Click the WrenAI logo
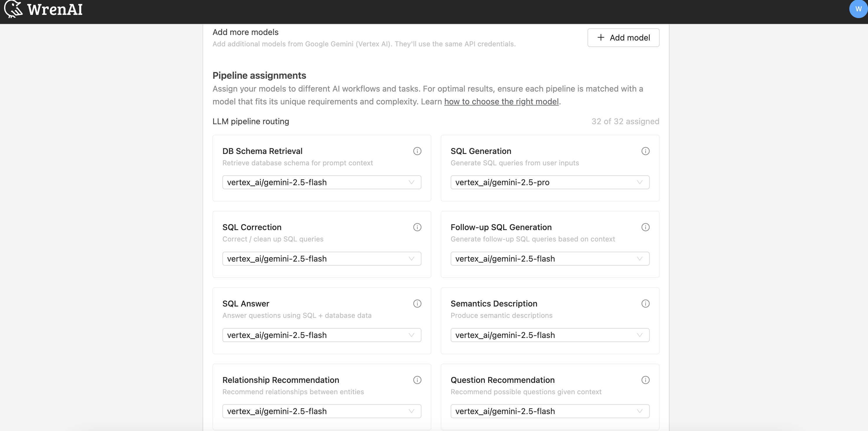This screenshot has height=431, width=868. tap(44, 9)
